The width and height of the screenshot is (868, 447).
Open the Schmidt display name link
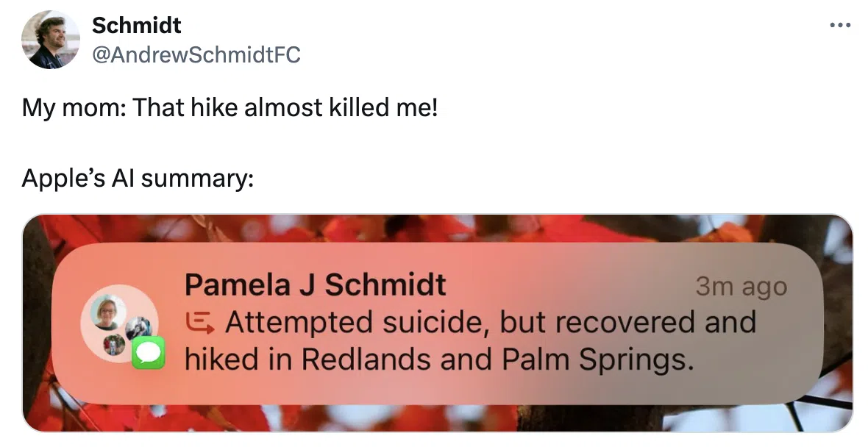(136, 25)
